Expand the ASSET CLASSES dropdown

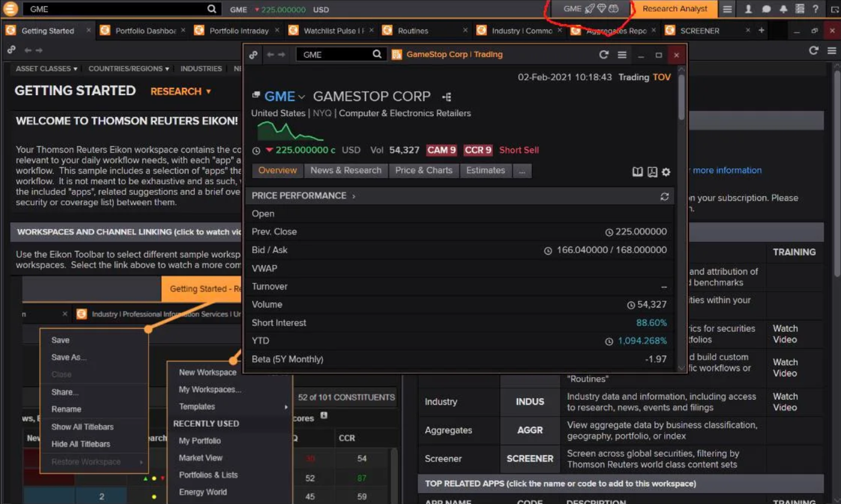pyautogui.click(x=46, y=69)
